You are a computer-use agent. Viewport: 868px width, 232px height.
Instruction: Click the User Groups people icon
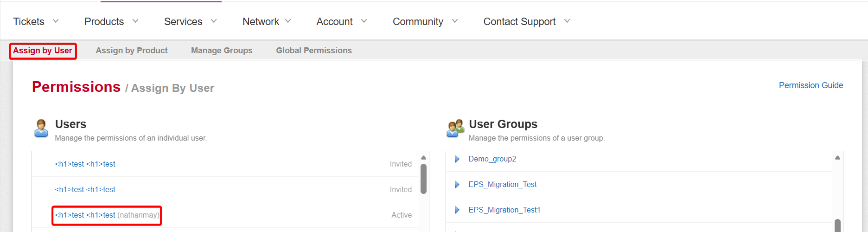coord(455,128)
